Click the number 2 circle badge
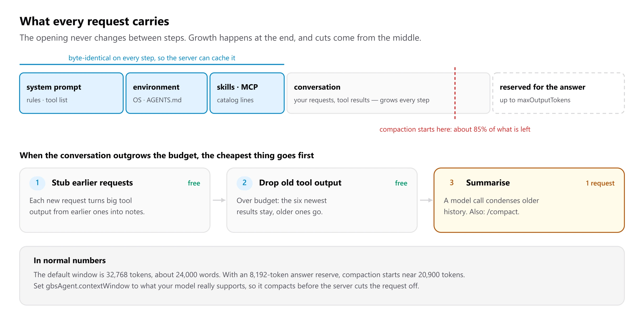The height and width of the screenshot is (322, 644). click(x=244, y=183)
